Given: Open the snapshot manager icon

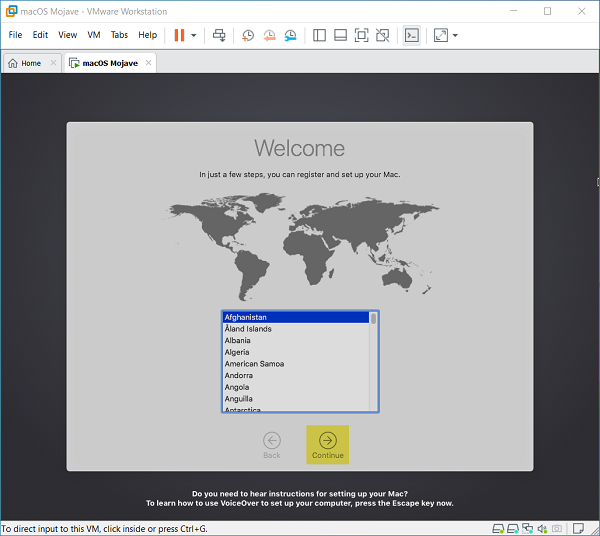Looking at the screenshot, I should (x=290, y=35).
